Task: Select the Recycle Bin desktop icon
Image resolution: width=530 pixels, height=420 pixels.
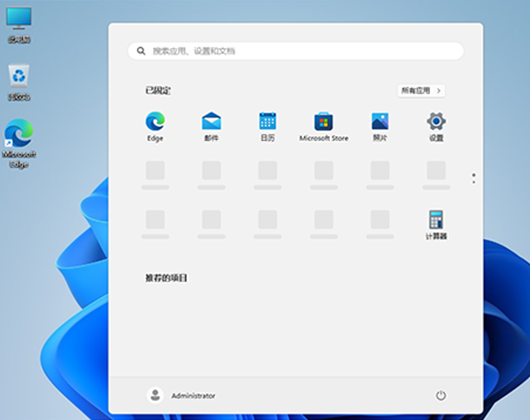Action: click(x=19, y=83)
